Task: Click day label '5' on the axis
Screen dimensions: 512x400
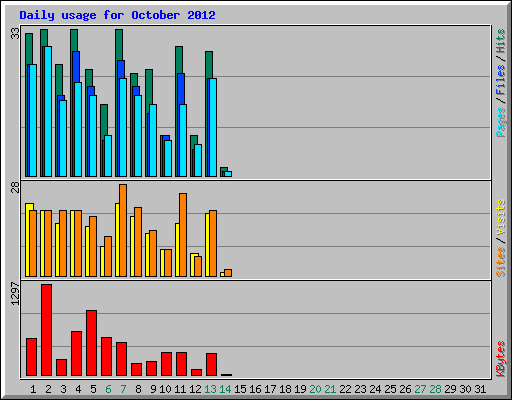Action: coord(93,389)
